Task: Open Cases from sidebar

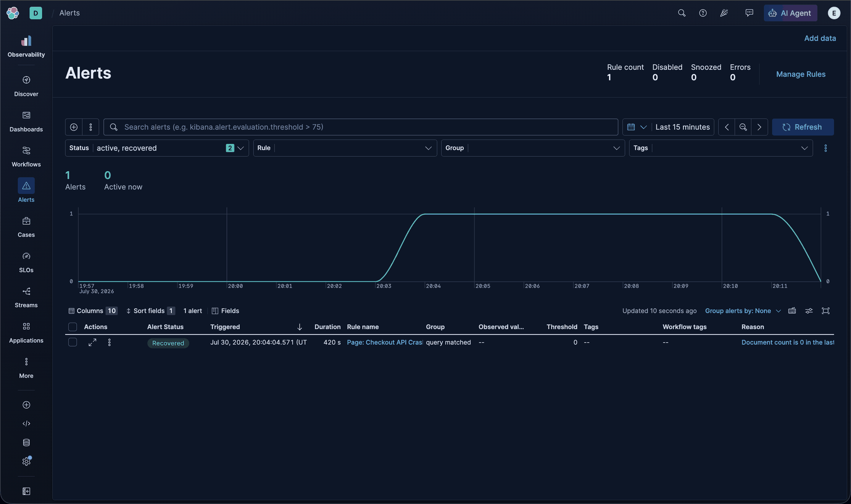Action: pyautogui.click(x=26, y=227)
